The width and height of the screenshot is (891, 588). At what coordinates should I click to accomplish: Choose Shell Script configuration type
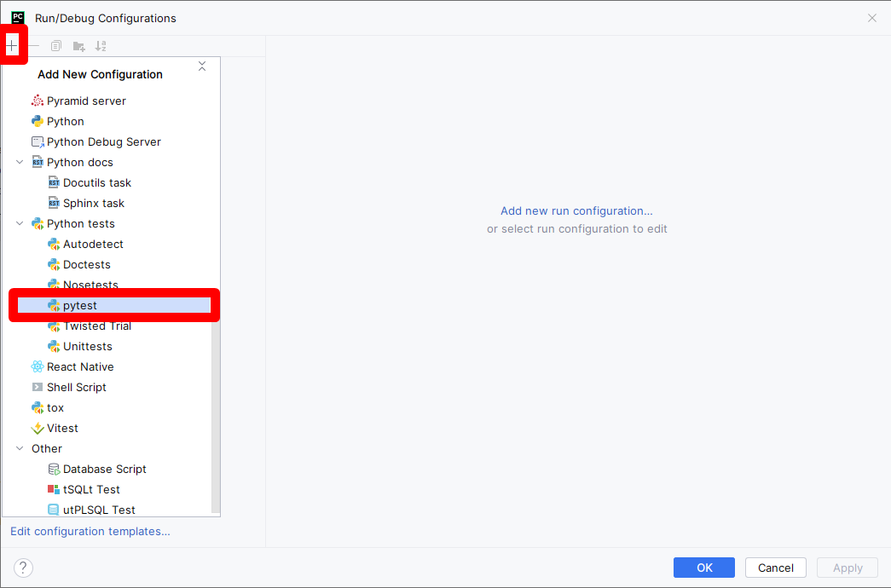77,387
